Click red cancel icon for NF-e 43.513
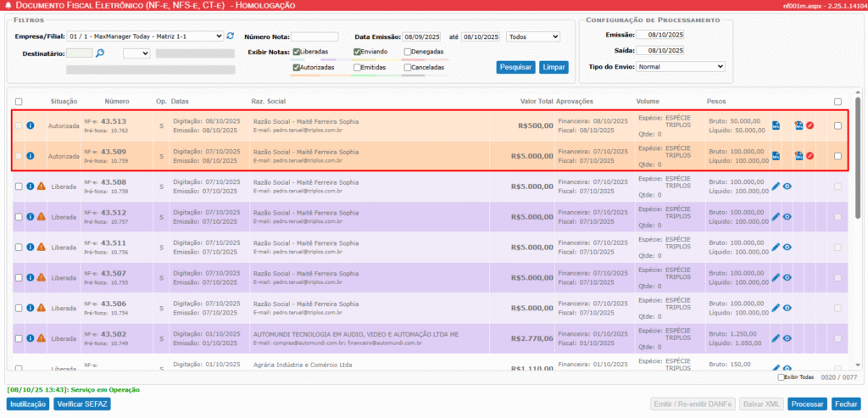 pyautogui.click(x=810, y=125)
